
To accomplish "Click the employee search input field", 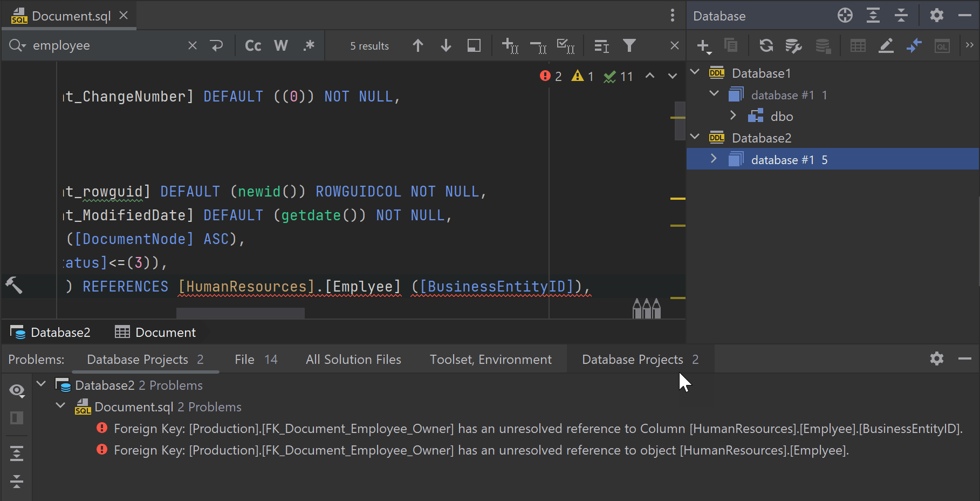I will pos(108,46).
